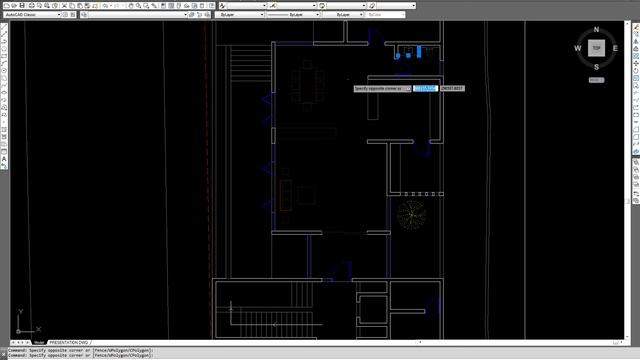
Task: Select the Mirror tool in the Modify toolbar
Action: point(636,41)
